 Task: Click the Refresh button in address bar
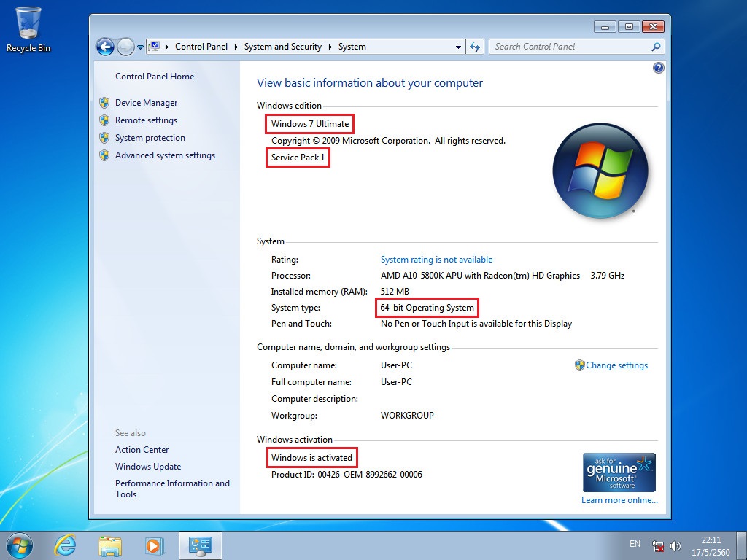[x=475, y=47]
